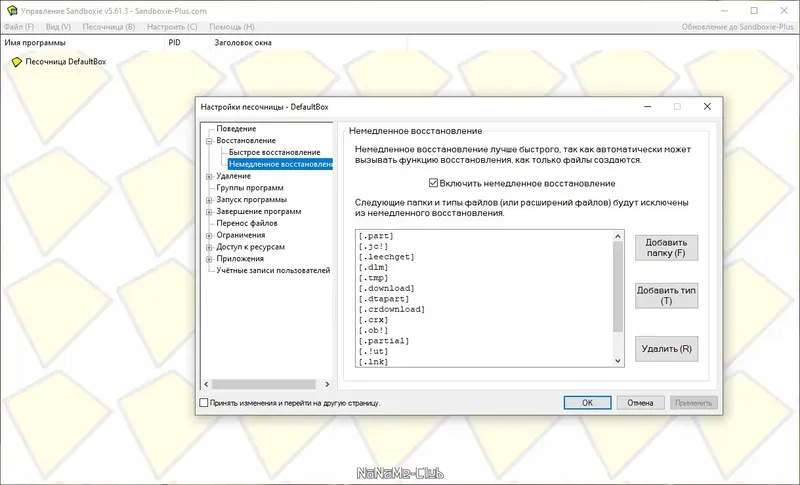Confirm settings with the OK button
Viewport: 800px width, 485px height.
pyautogui.click(x=587, y=402)
